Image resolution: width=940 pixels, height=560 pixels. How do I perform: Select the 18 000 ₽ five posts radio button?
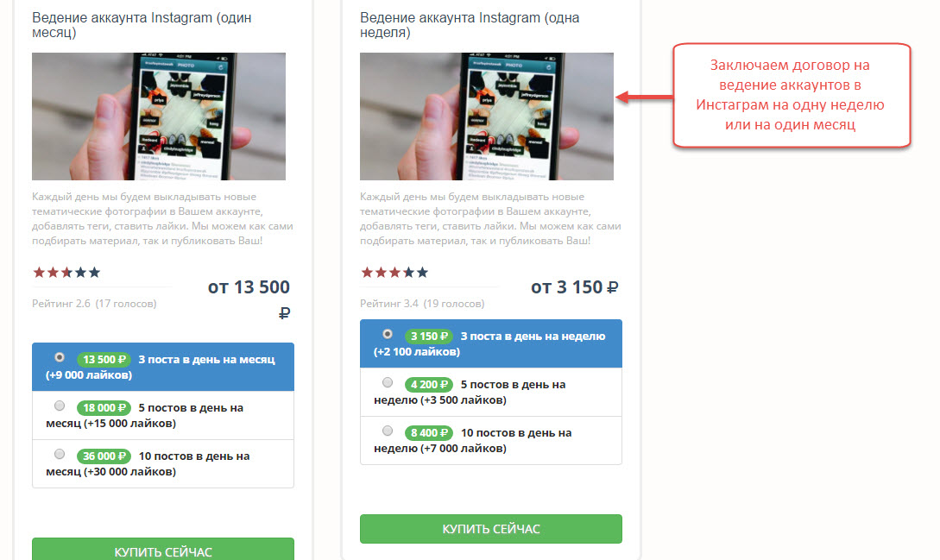pos(60,406)
